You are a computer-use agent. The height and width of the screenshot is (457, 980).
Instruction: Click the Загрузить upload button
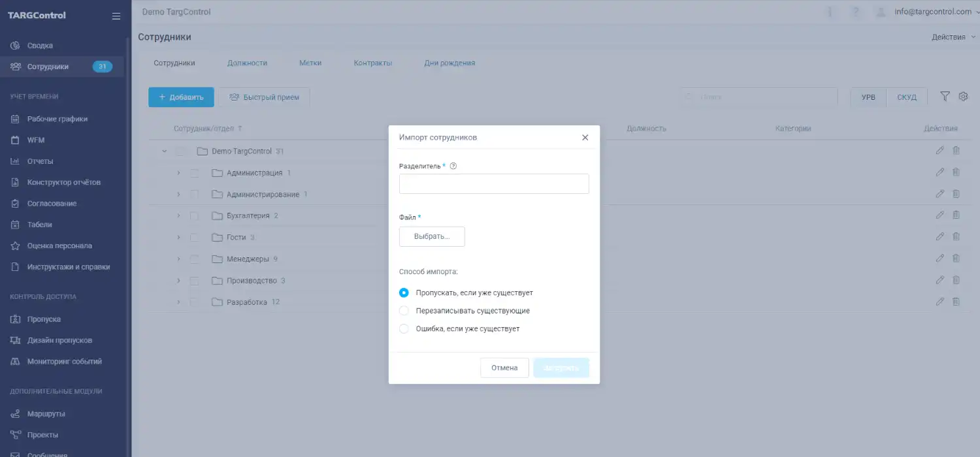coord(561,368)
